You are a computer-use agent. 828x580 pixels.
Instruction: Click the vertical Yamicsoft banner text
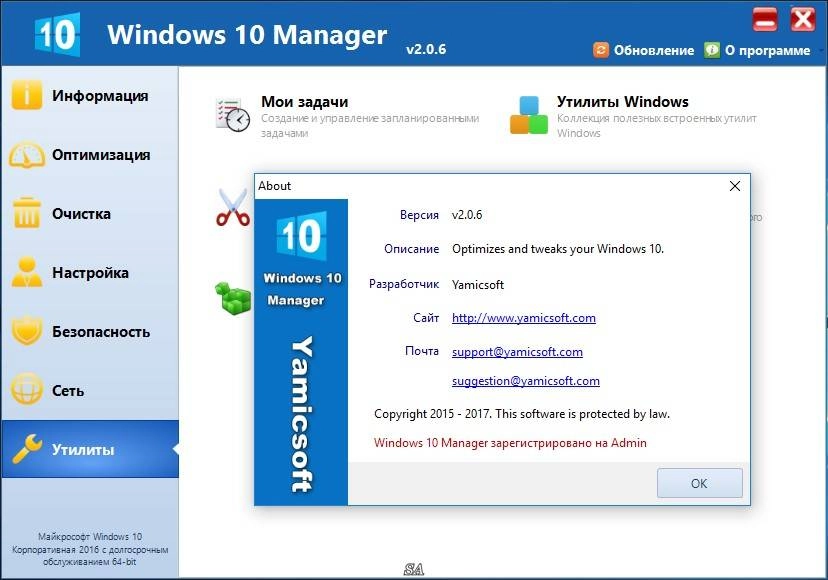coord(302,414)
